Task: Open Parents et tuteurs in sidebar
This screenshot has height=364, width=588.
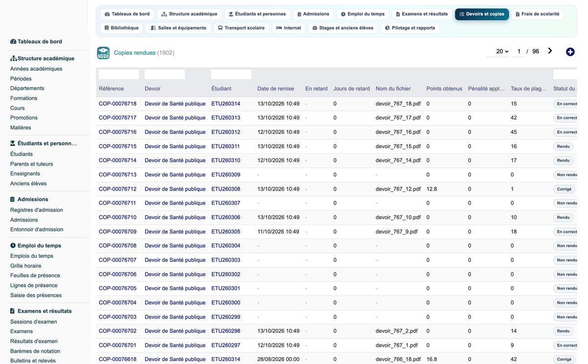Action: coord(31,164)
